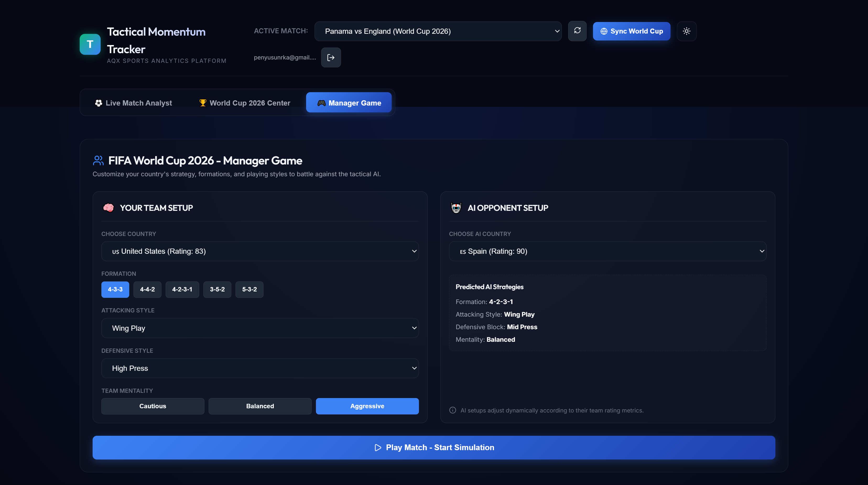Start the Play Match simulation
Image resolution: width=868 pixels, height=485 pixels.
434,447
